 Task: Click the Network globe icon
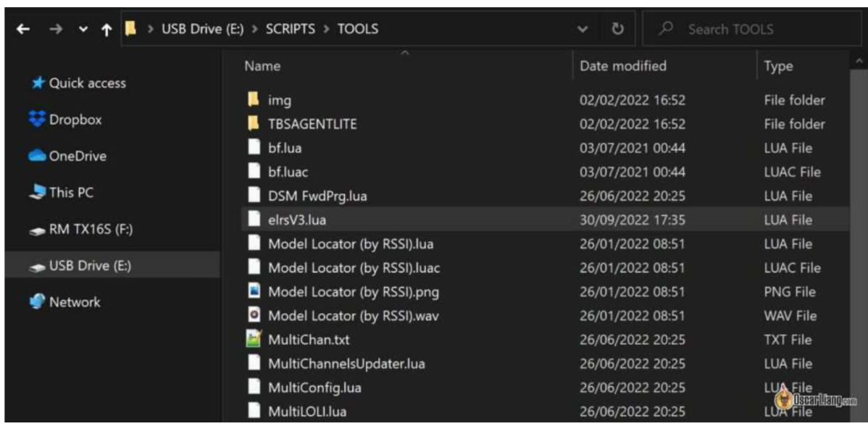37,302
